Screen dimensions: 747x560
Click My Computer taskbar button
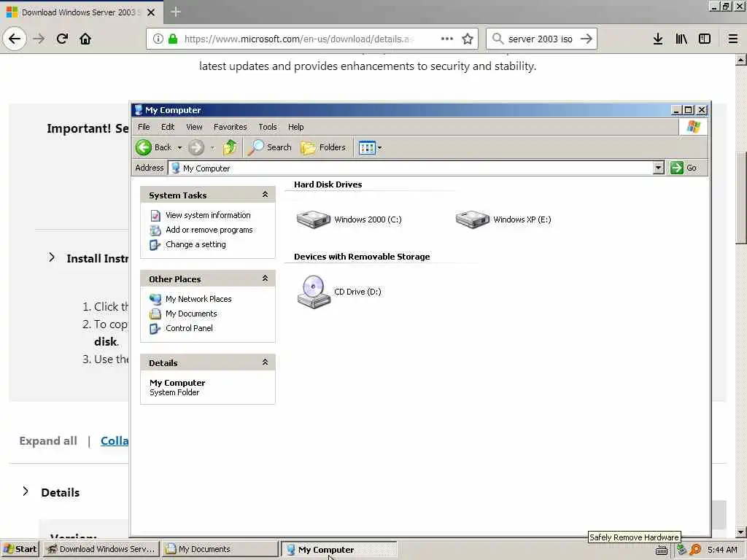click(x=338, y=549)
